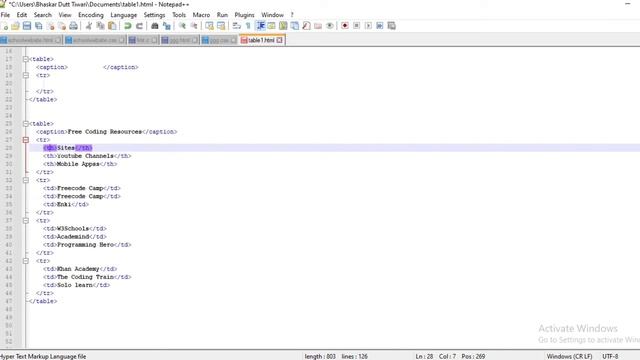Collapse the table fold on line 25

(26, 124)
